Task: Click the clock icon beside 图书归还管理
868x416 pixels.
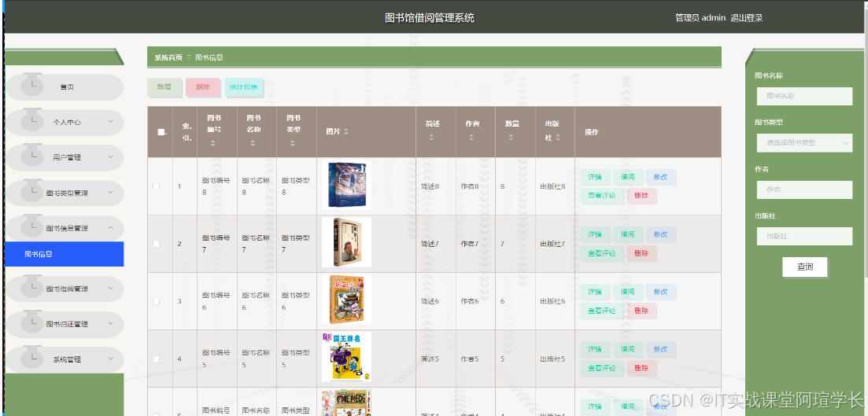Action: point(32,322)
